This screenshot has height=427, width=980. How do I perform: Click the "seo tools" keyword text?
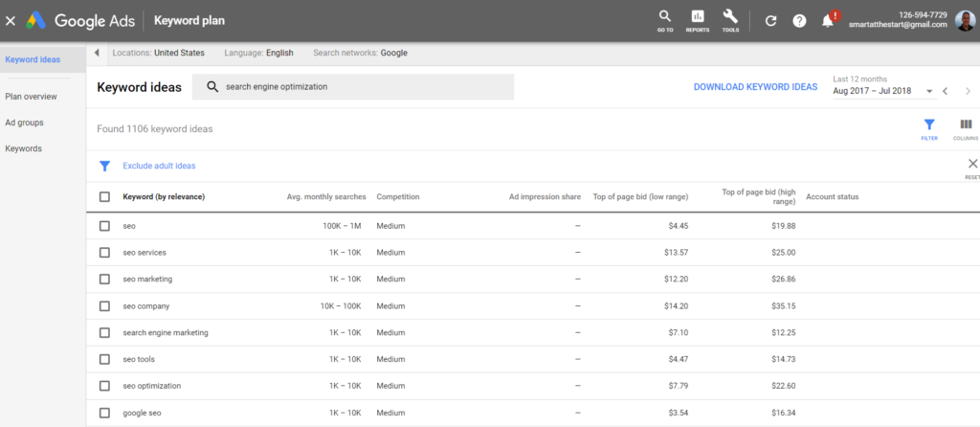click(x=139, y=359)
